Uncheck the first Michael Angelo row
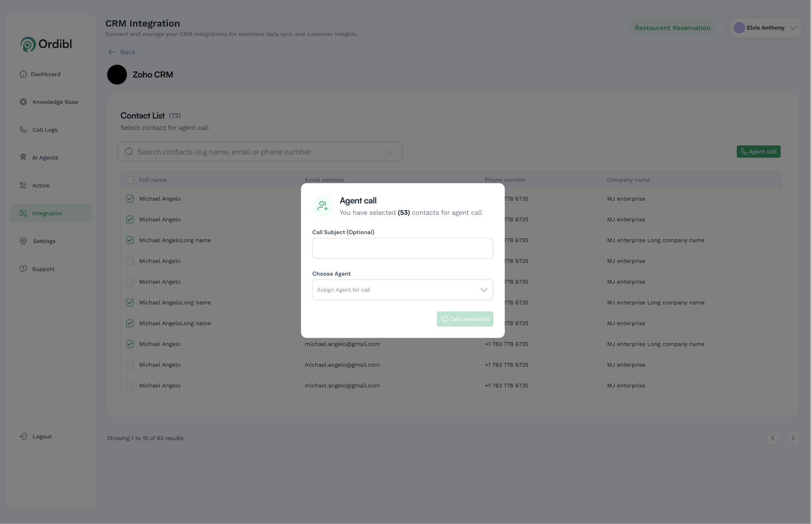This screenshot has width=812, height=524. (130, 199)
